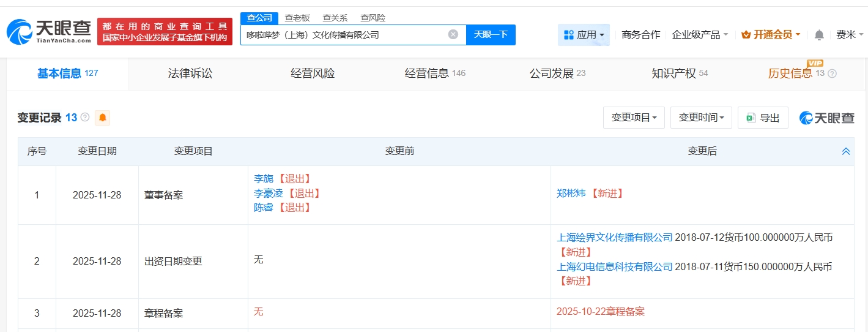Click help icon next to 变更记录 13
The width and height of the screenshot is (868, 332).
(x=85, y=117)
